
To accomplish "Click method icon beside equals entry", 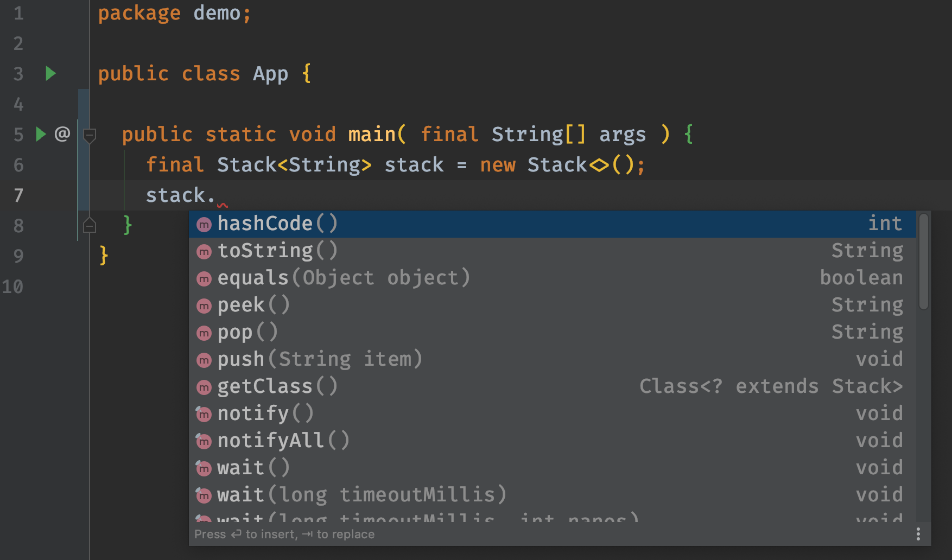I will coord(204,279).
